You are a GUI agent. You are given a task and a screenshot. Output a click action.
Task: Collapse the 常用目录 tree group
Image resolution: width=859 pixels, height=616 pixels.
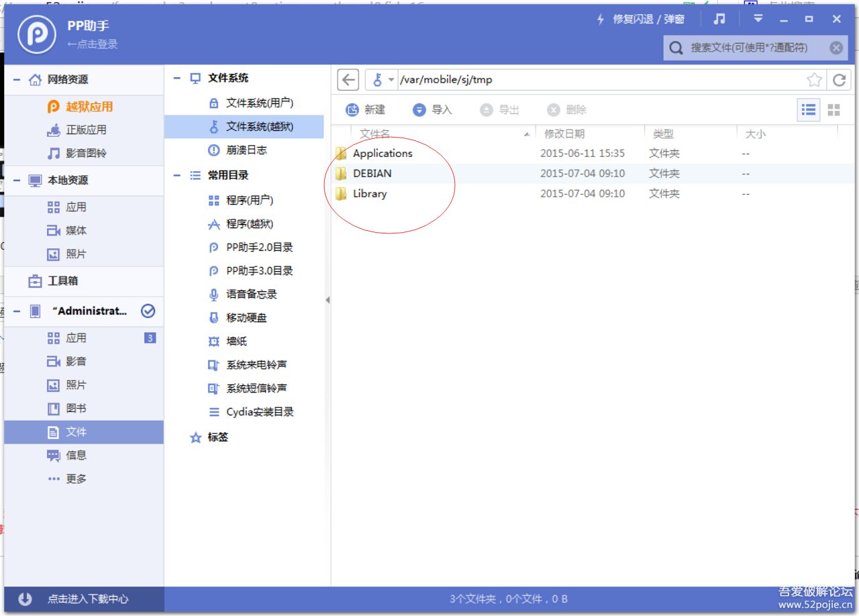[177, 176]
